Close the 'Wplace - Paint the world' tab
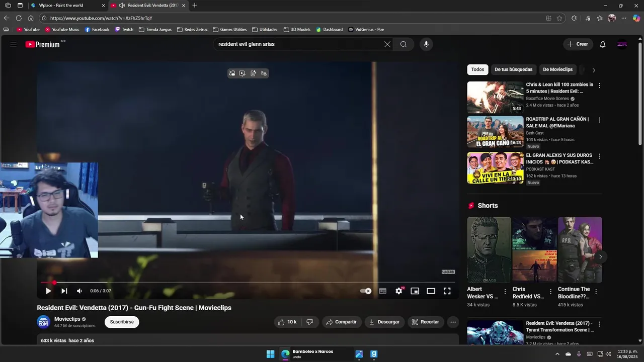 (103, 6)
